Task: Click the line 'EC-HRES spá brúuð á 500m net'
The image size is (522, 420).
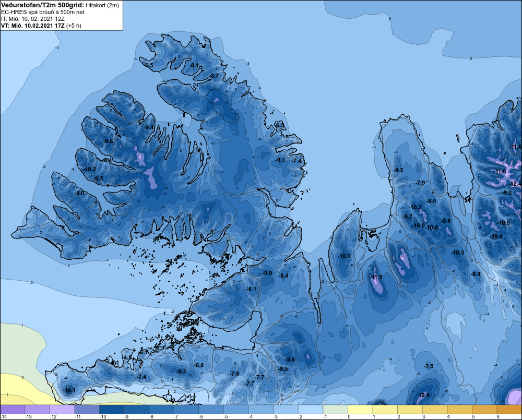Action: pyautogui.click(x=42, y=12)
